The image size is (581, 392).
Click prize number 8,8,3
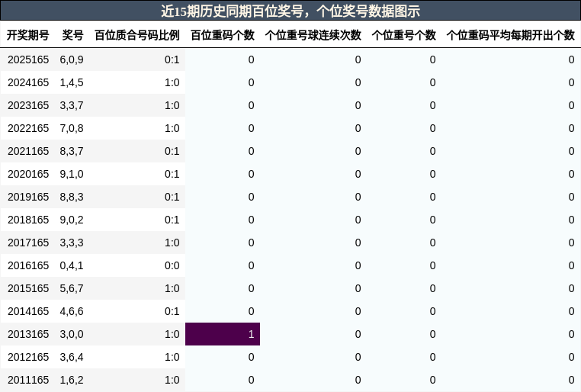(x=72, y=197)
